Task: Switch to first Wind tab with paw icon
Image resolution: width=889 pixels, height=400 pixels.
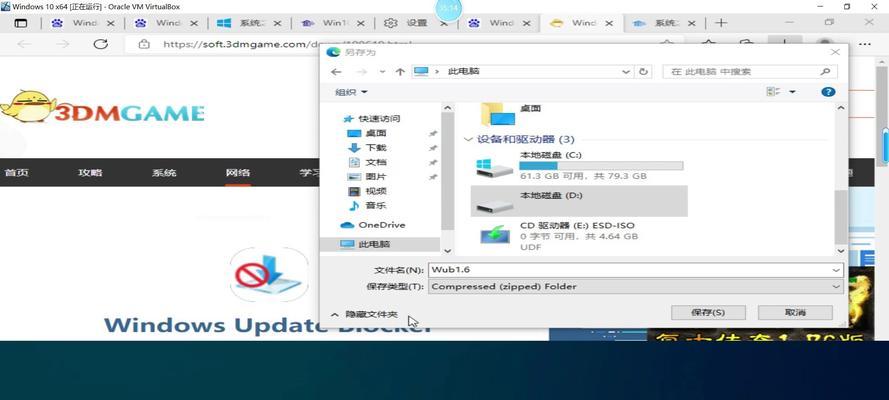Action: click(x=85, y=23)
